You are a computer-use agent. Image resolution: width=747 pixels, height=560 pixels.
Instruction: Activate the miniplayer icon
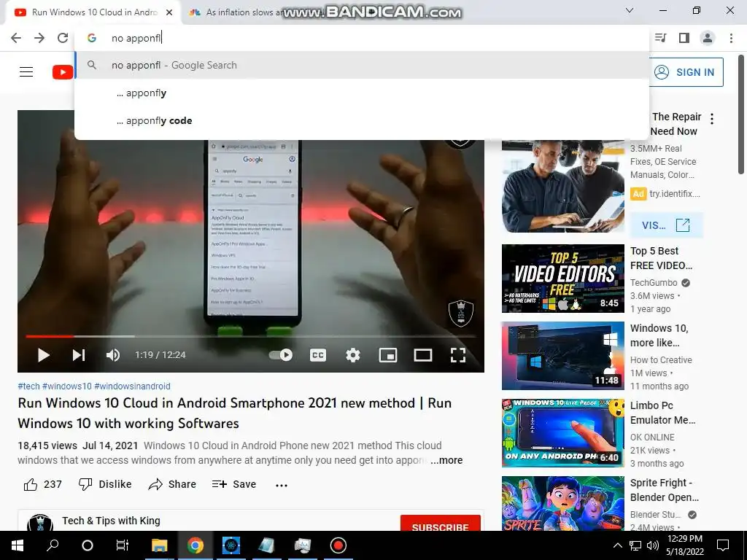(x=388, y=355)
